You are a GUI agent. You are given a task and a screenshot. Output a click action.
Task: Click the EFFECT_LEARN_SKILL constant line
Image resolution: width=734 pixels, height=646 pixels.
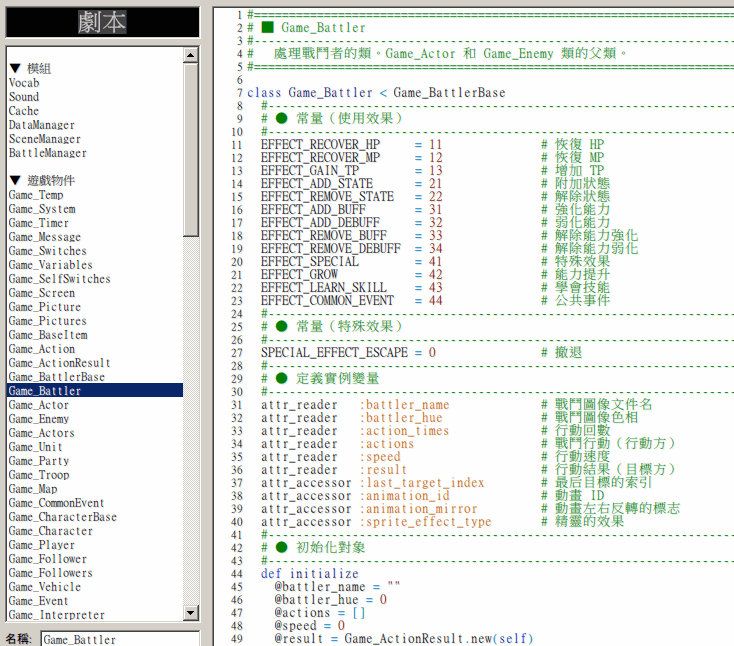tap(352, 287)
